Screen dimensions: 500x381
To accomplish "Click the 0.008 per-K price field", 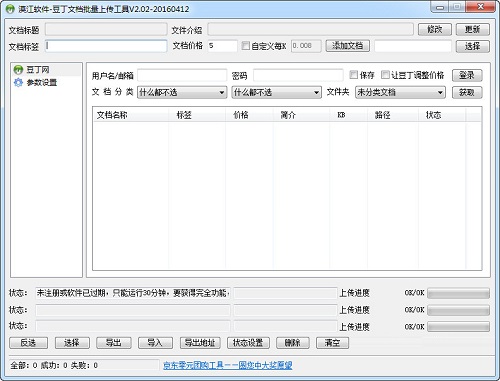I will [x=306, y=46].
